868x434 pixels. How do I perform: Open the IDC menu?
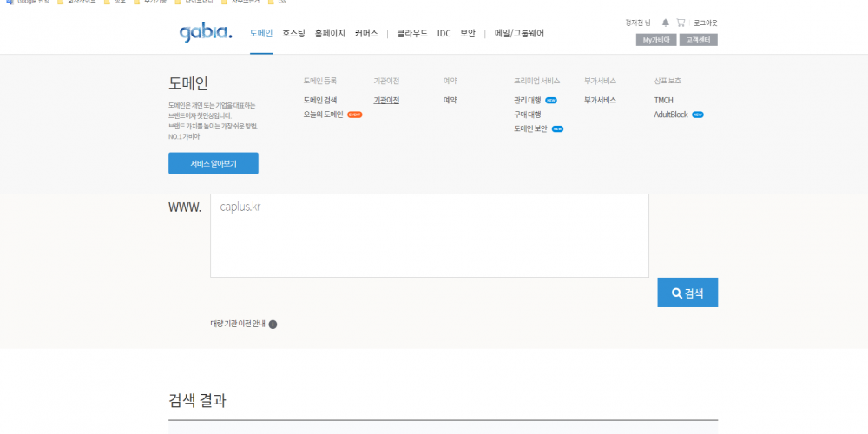[x=444, y=33]
